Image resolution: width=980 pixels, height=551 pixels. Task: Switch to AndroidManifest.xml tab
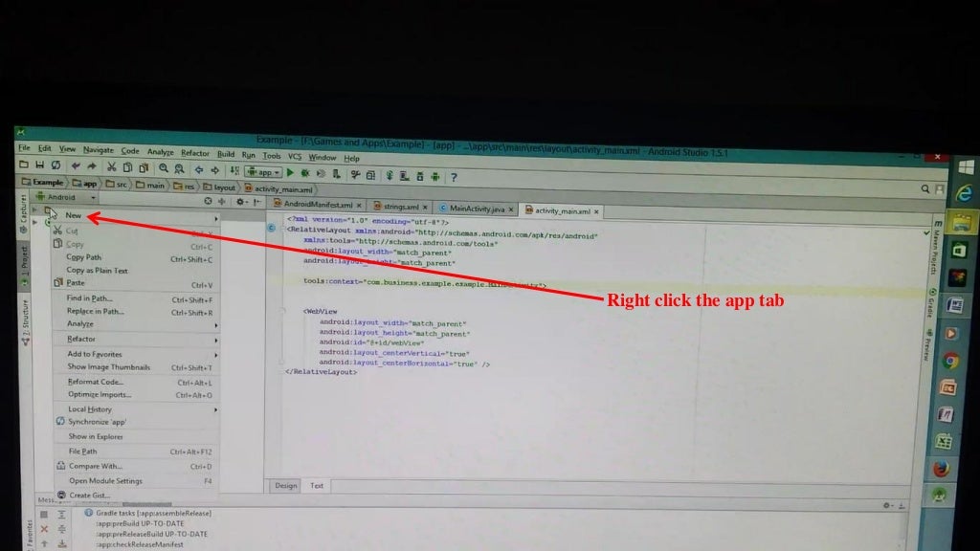(318, 205)
